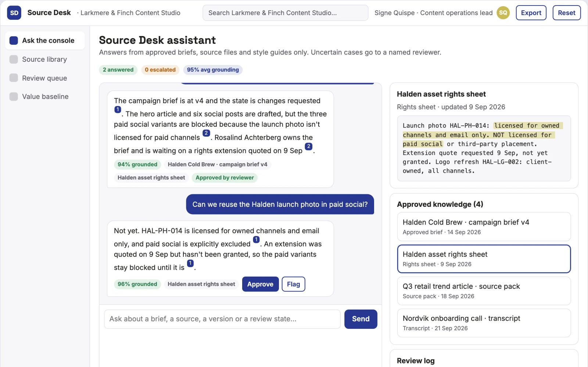The image size is (588, 367).
Task: Open Halden Cold Brew campaign brief v4 card
Action: (x=484, y=227)
